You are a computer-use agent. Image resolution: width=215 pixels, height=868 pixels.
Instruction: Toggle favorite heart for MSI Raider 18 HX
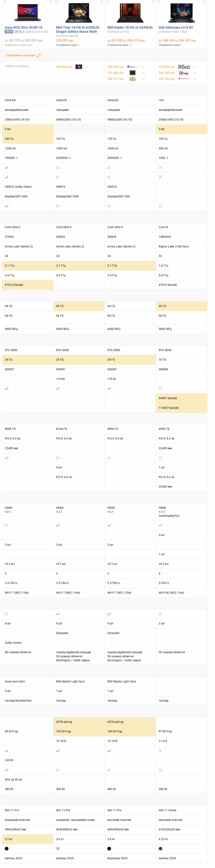pos(108,2)
